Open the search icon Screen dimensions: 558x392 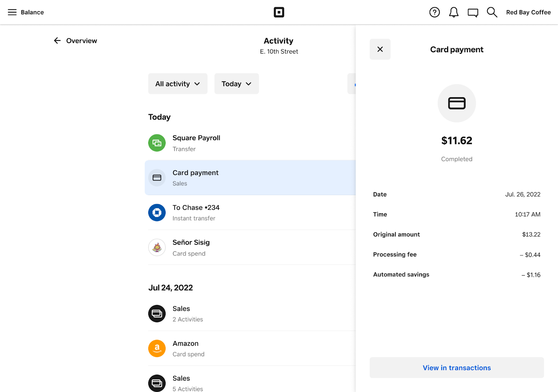pos(492,12)
